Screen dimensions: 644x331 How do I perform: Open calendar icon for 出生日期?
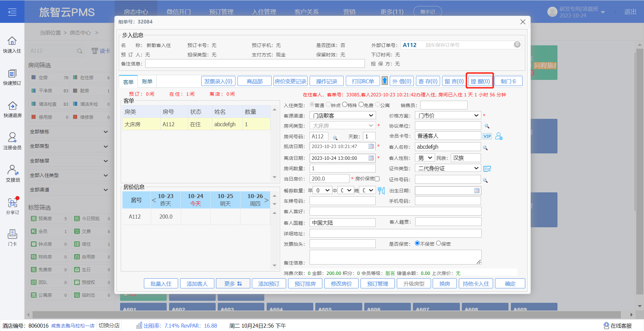477,191
